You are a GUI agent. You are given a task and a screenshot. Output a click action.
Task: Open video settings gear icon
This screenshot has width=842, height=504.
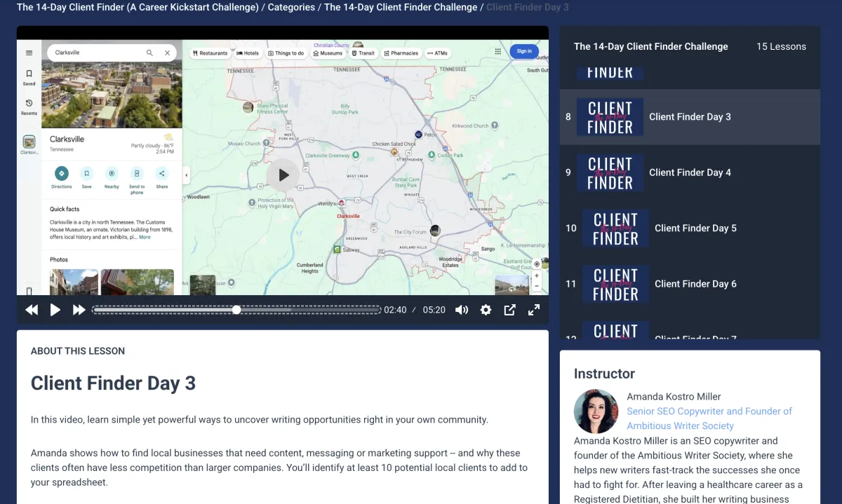pyautogui.click(x=486, y=310)
